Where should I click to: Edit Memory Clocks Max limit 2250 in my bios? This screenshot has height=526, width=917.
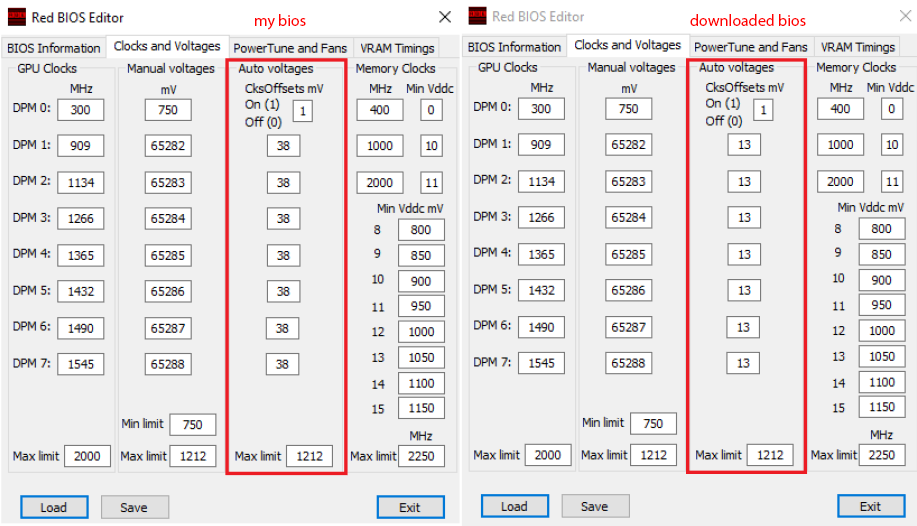(x=421, y=456)
